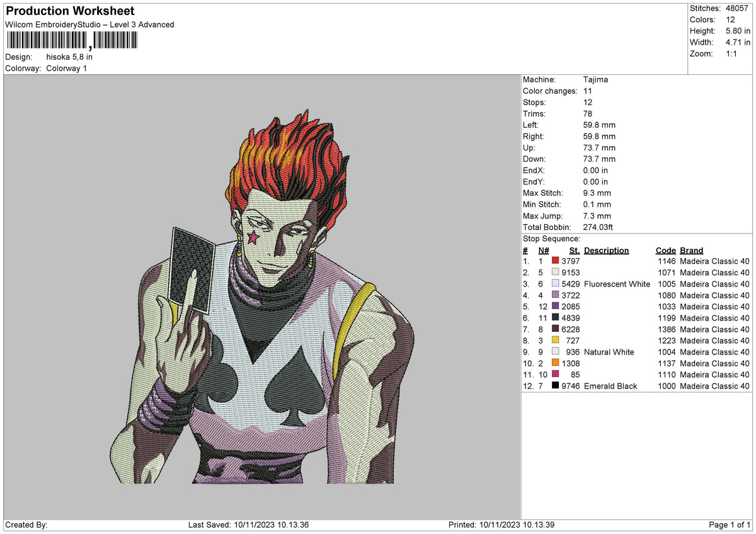Select the "Production Worksheet" title
Viewport: 756px width, 534px height.
(70, 11)
